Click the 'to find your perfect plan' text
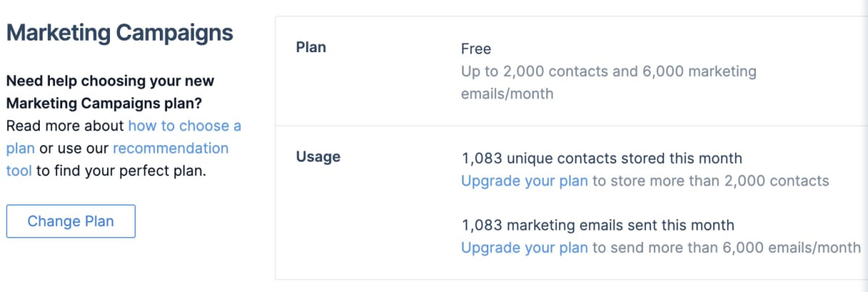The height and width of the screenshot is (292, 868). tap(122, 172)
